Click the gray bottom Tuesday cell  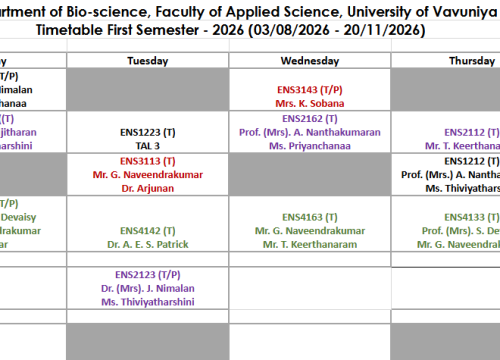click(x=148, y=342)
